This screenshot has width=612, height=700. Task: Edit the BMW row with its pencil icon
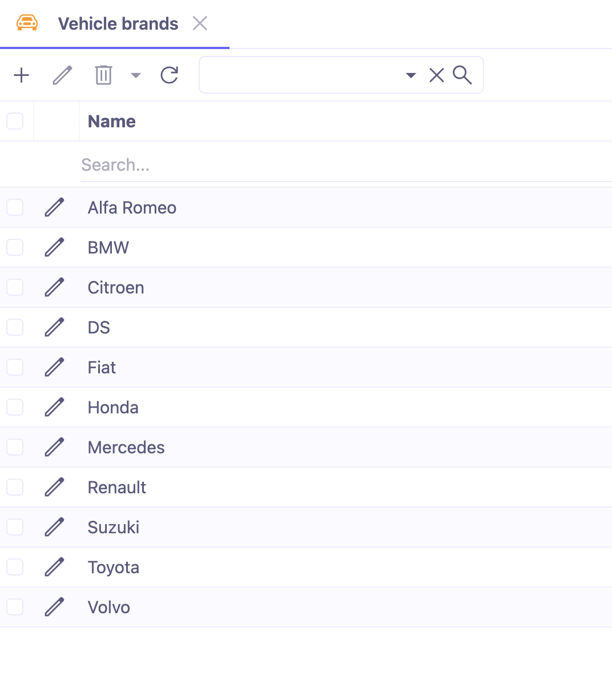tap(54, 247)
